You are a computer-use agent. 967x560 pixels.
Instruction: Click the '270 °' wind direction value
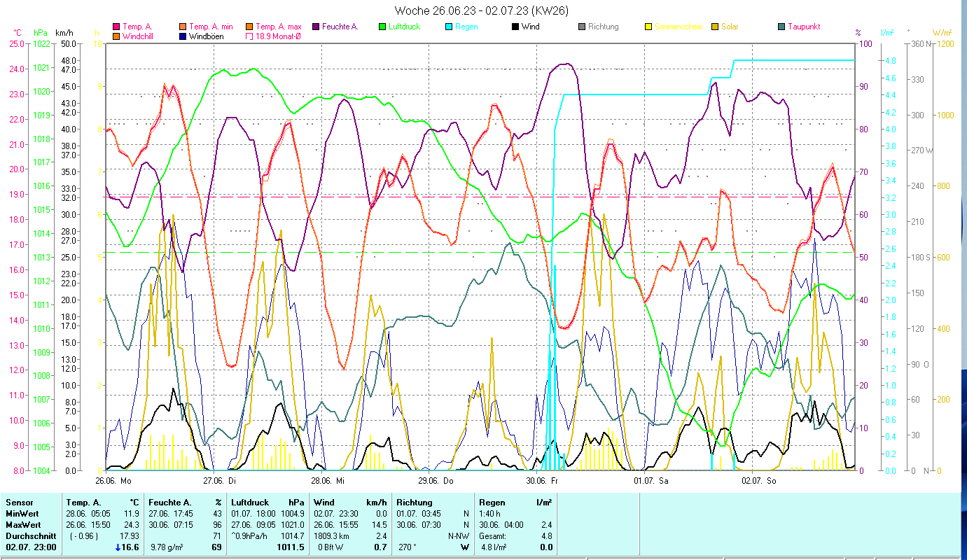(x=409, y=547)
